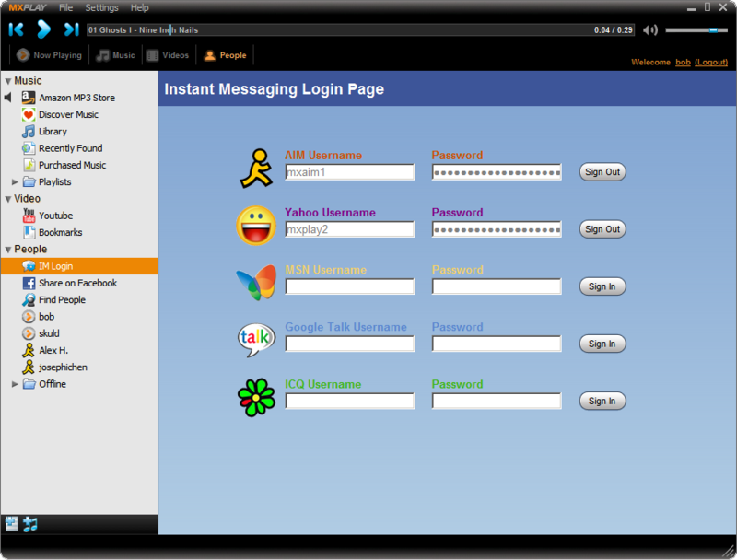The image size is (737, 560).
Task: Focus the MSN Username field
Action: point(350,287)
